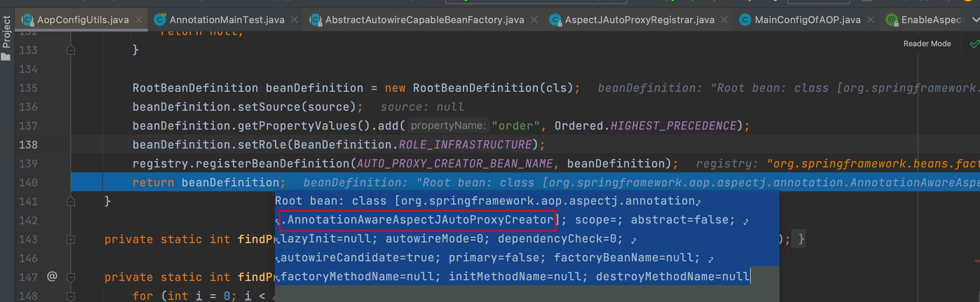Close the AbstractAutowireCapableBeanFactory.java tab

click(x=534, y=20)
